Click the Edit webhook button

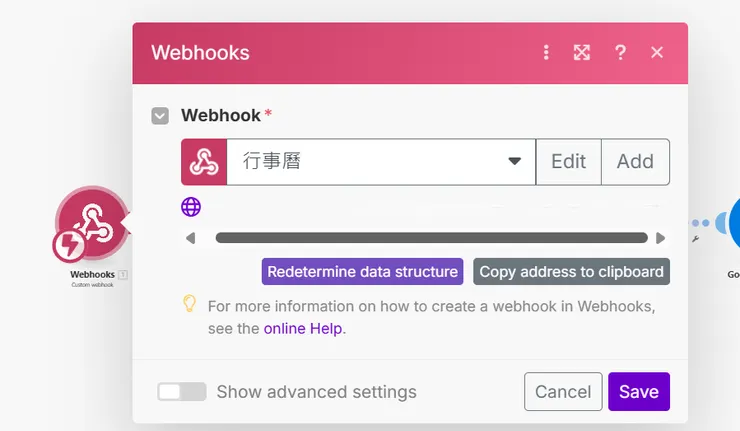click(x=568, y=162)
